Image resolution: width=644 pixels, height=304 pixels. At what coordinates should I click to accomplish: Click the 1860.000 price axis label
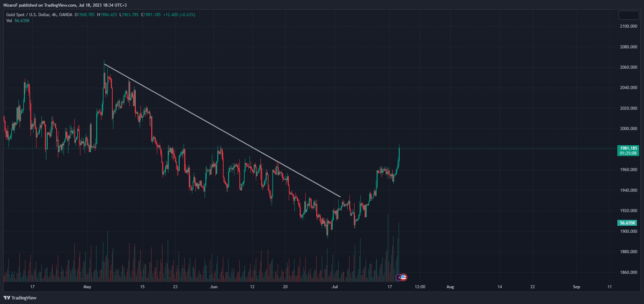628,273
